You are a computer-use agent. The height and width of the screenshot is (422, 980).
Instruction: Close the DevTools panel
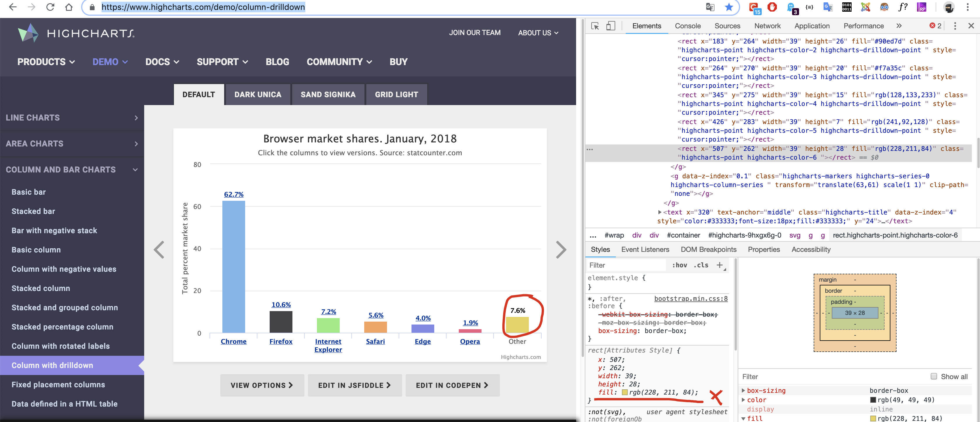click(x=971, y=26)
